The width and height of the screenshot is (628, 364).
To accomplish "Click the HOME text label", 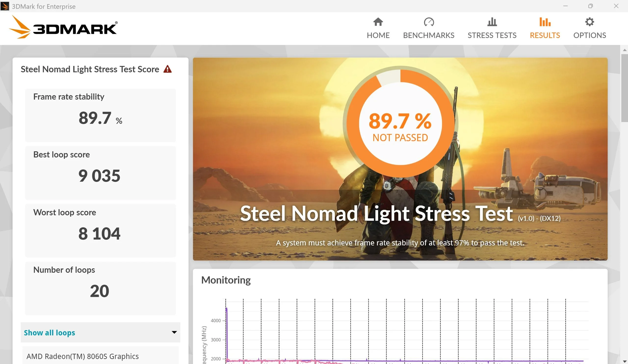I will pyautogui.click(x=378, y=35).
